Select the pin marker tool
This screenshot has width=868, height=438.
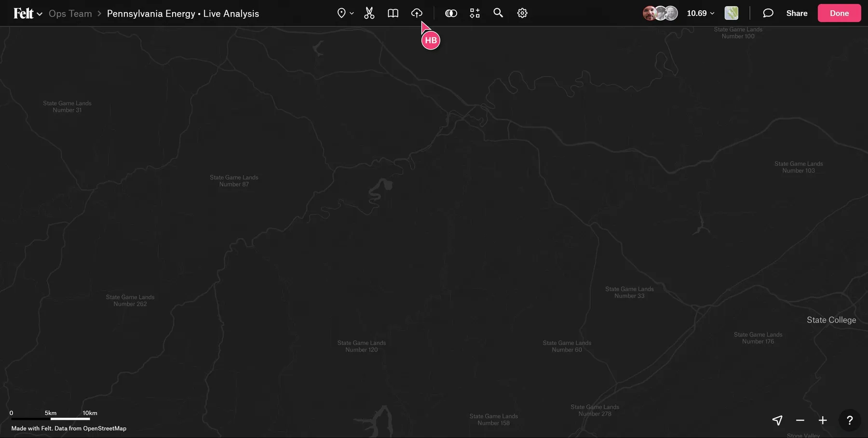(x=341, y=13)
